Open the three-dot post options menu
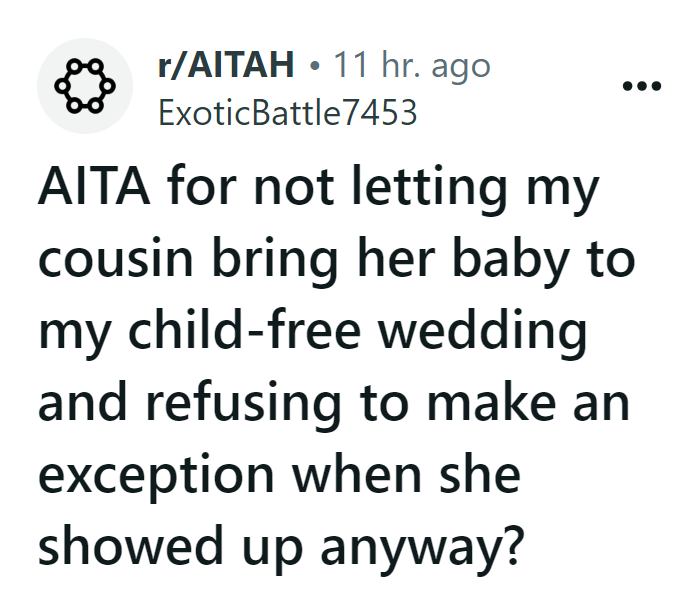Screen dimensions: 699x595 pyautogui.click(x=641, y=87)
